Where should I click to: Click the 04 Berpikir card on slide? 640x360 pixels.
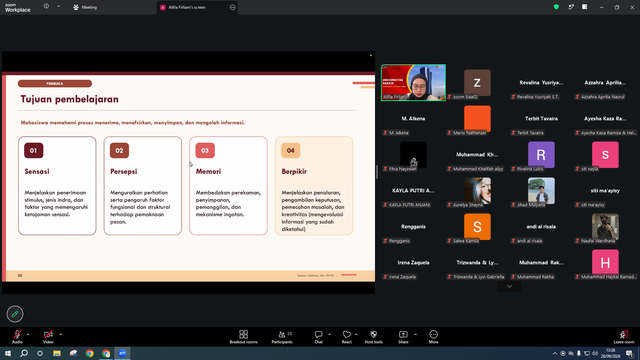tap(314, 186)
